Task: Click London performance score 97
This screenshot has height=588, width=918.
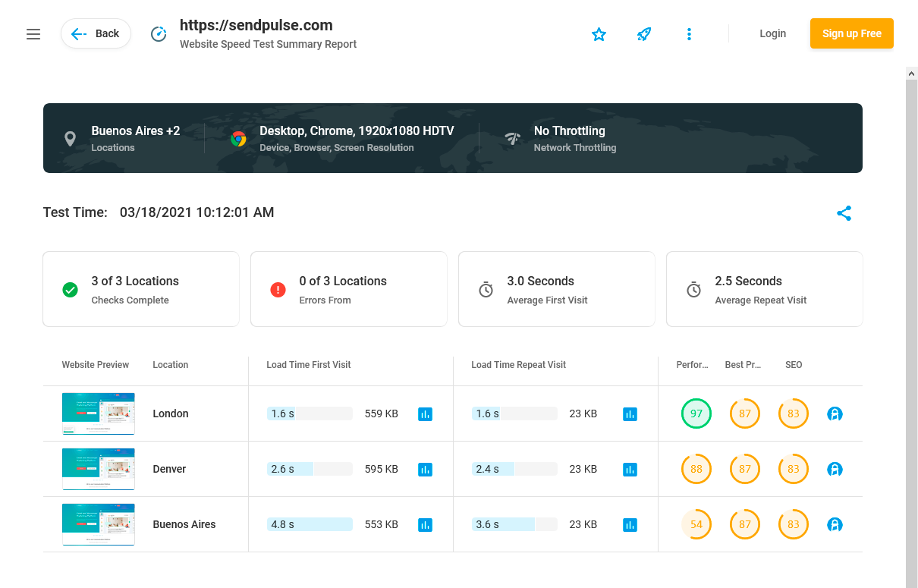Action: click(696, 413)
